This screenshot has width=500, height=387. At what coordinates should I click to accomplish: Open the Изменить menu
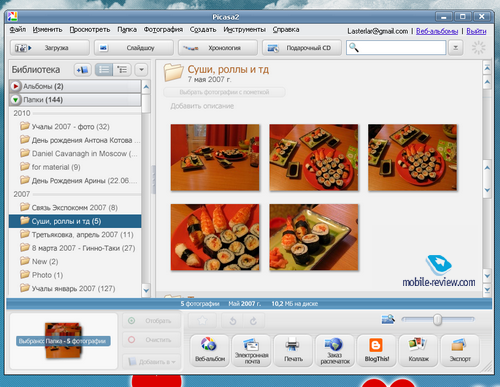click(x=47, y=30)
